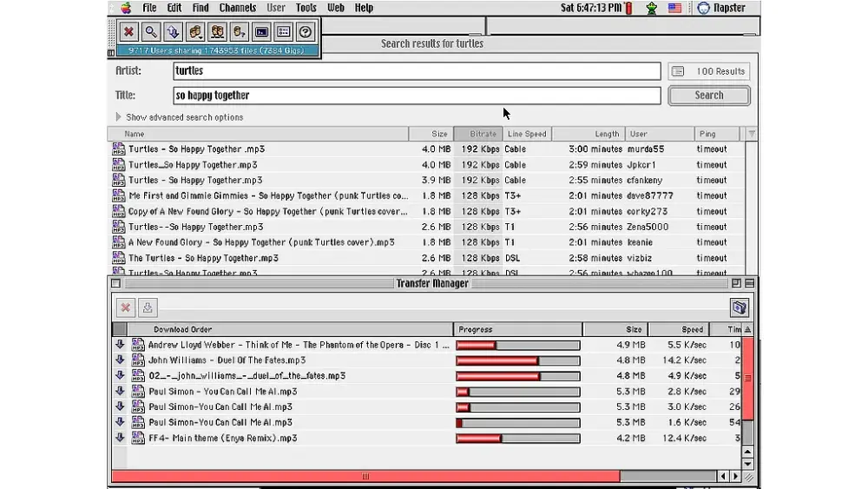868x489 pixels.
Task: Click the download arrow for FF4- Main theme
Action: (120, 438)
